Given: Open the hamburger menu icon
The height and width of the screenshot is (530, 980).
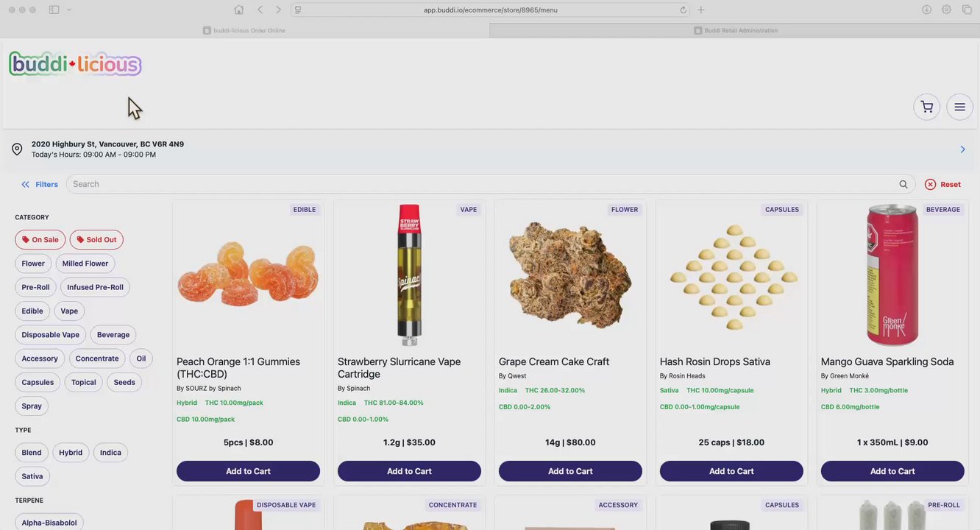Looking at the screenshot, I should click(x=959, y=107).
